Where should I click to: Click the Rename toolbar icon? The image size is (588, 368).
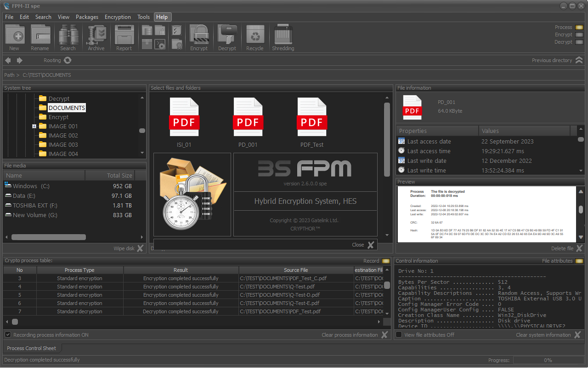40,34
